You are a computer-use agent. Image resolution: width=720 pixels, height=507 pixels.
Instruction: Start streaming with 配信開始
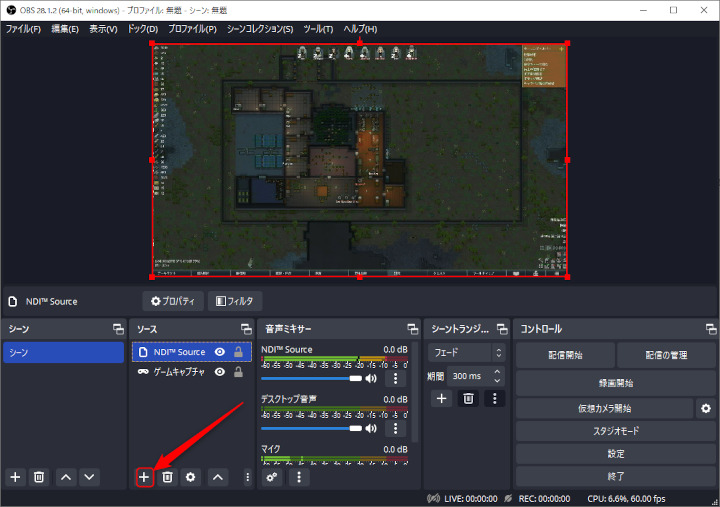[x=565, y=355]
